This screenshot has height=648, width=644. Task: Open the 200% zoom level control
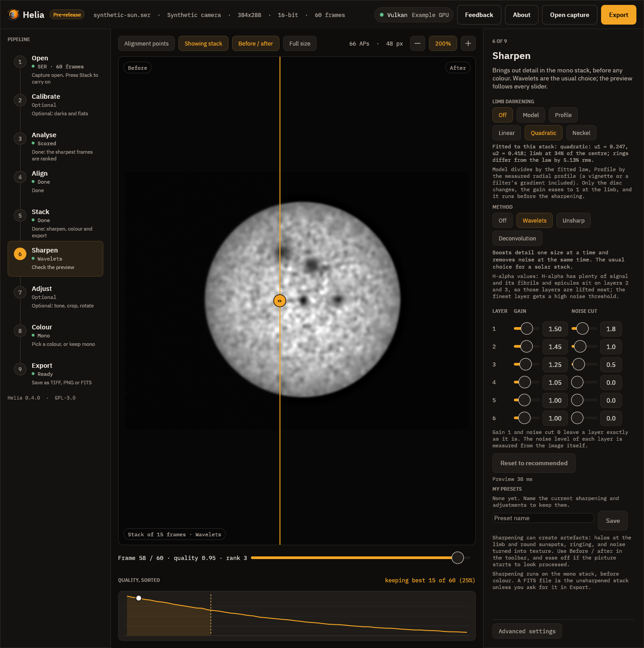point(443,43)
